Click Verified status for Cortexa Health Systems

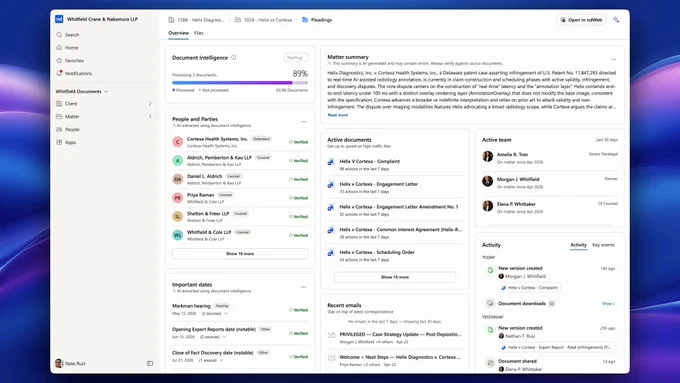point(298,142)
